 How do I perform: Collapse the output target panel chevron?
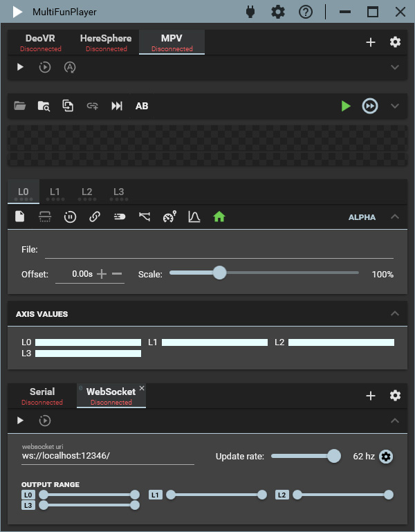point(395,421)
